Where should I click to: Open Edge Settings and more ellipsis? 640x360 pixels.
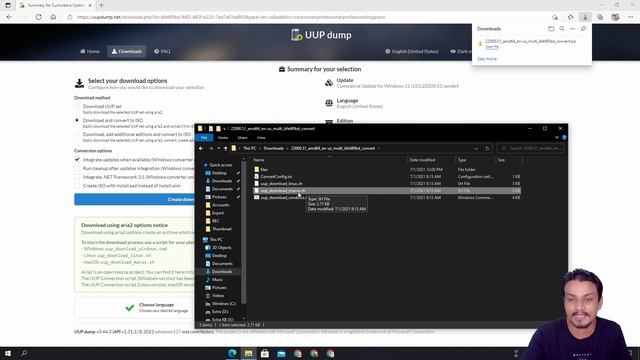(631, 17)
